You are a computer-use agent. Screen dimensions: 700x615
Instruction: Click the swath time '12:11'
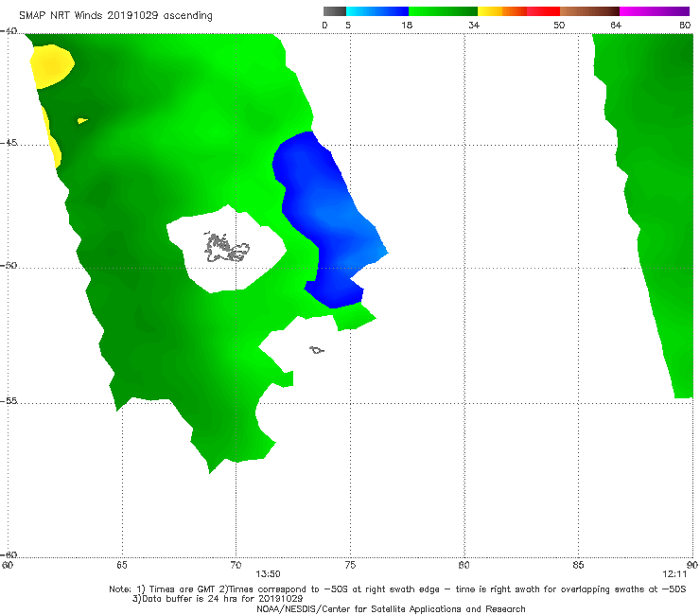pos(674,574)
